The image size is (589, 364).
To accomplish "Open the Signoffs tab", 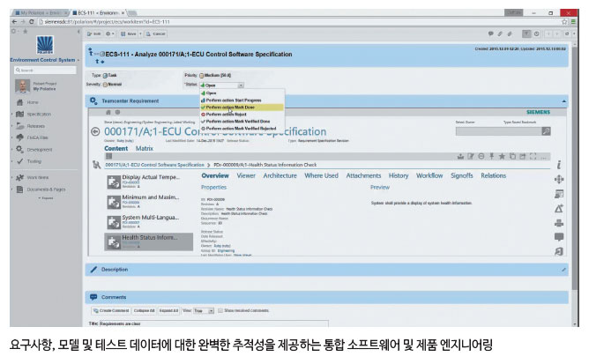I will [x=462, y=175].
